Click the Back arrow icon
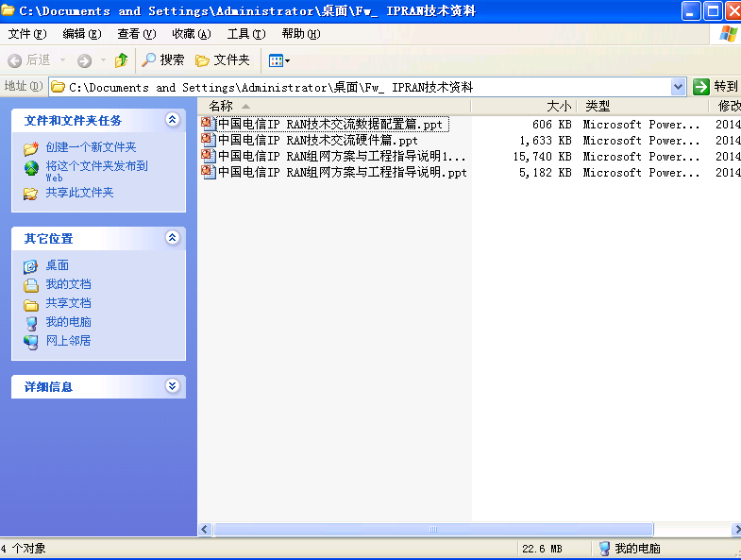The width and height of the screenshot is (741, 560). (x=15, y=60)
